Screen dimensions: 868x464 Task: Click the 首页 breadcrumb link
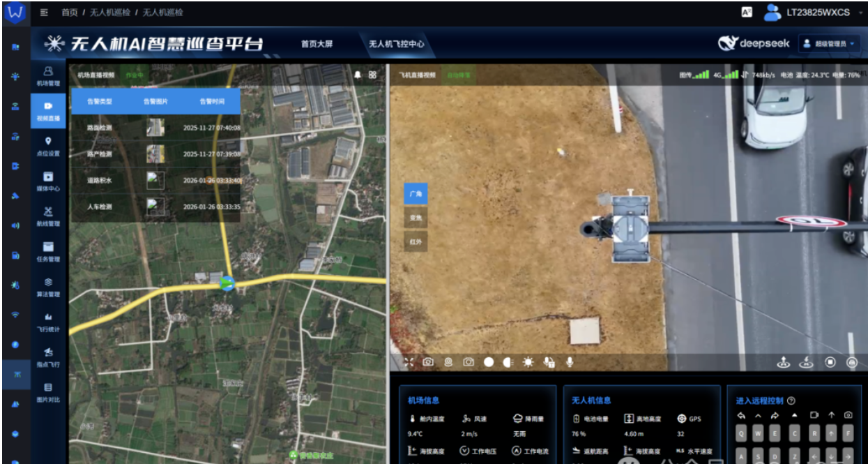pos(69,13)
